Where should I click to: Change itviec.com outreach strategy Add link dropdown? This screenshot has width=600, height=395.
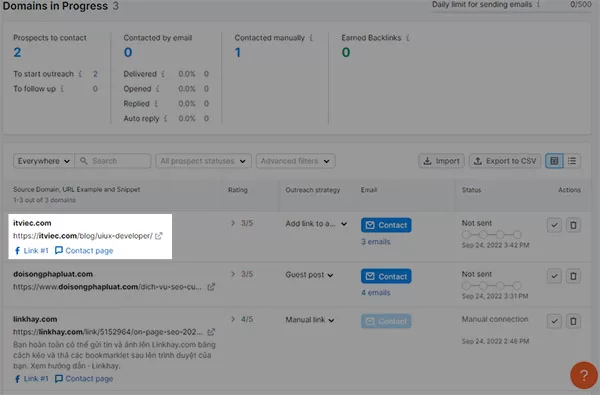pyautogui.click(x=316, y=224)
